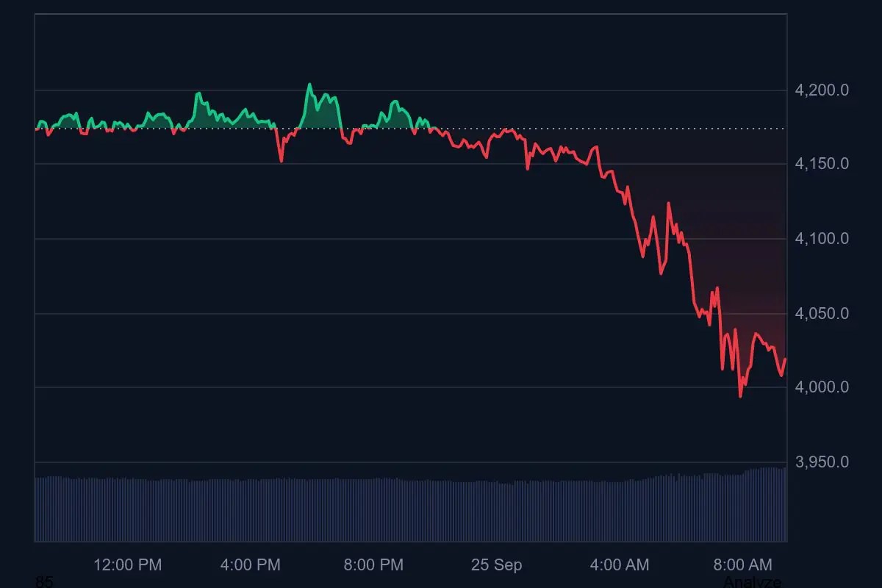Click the 8:00 AM time axis label
This screenshot has width=882, height=588.
tap(742, 565)
